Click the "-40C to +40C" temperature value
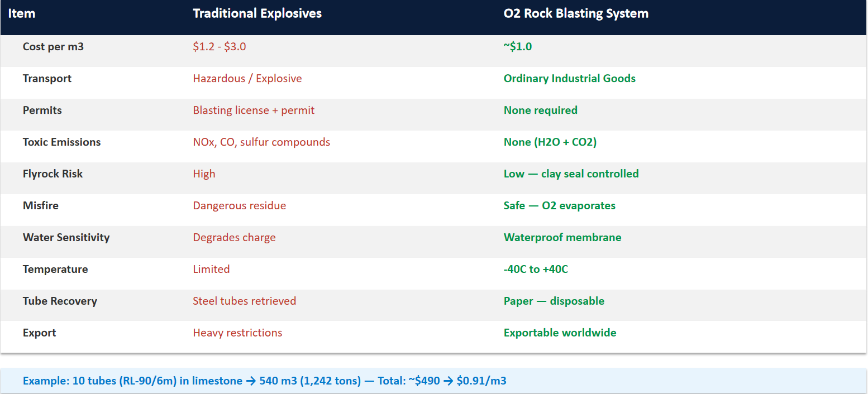 pyautogui.click(x=536, y=270)
